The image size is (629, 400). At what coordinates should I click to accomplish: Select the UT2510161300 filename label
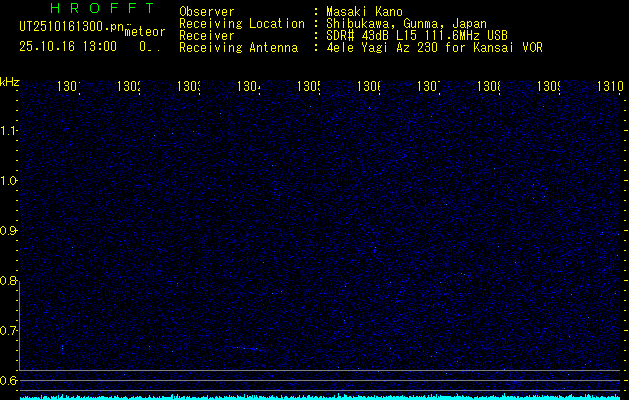point(71,27)
